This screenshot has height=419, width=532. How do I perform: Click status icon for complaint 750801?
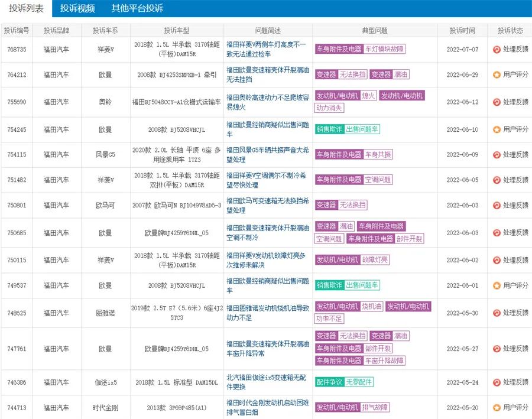point(497,206)
